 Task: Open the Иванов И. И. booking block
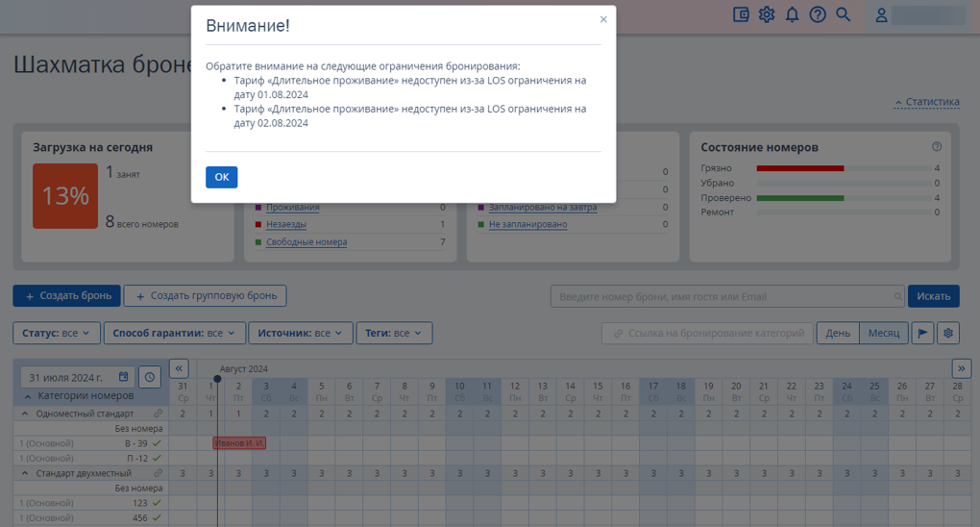pyautogui.click(x=239, y=443)
